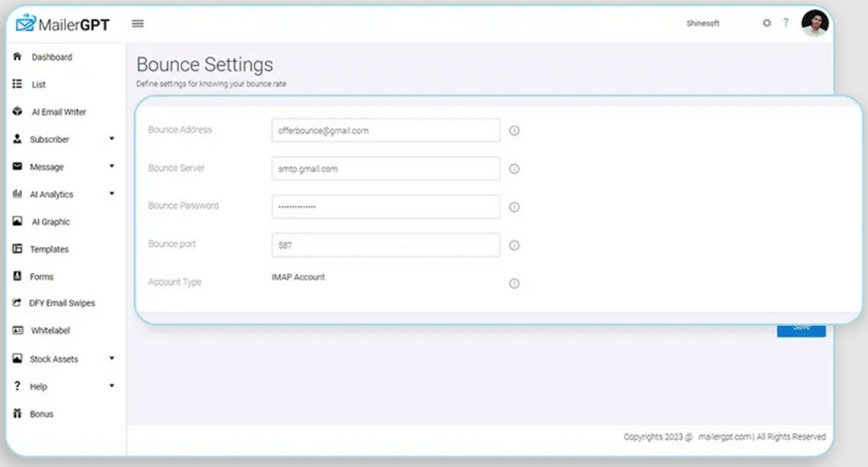Click the Stock Assets picture icon
Viewport: 868px width, 467px height.
tap(17, 358)
